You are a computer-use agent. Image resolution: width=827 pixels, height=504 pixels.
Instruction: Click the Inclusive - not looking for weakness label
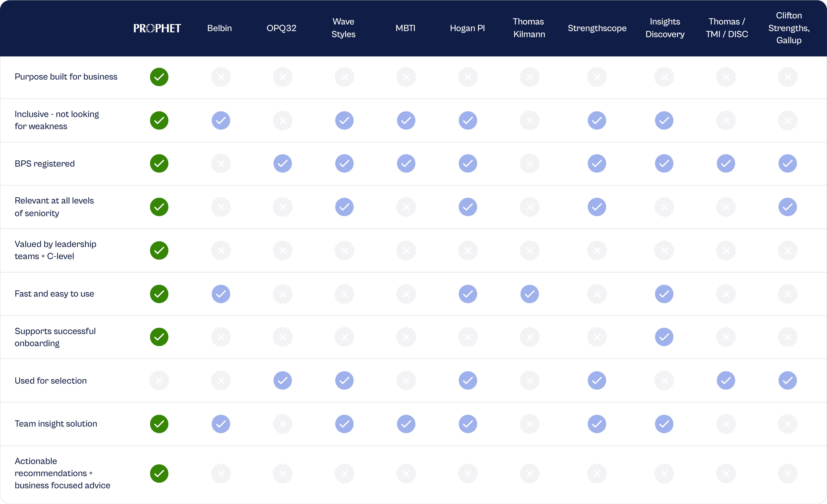pyautogui.click(x=57, y=120)
